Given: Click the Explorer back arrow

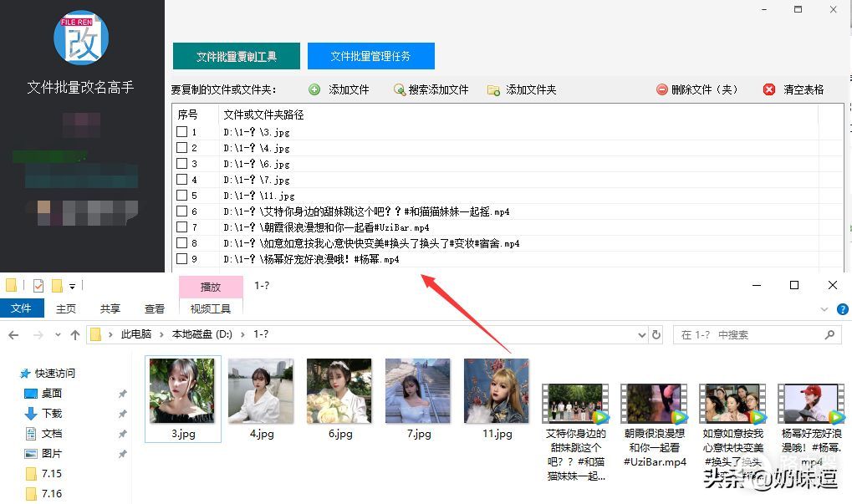Looking at the screenshot, I should point(13,335).
